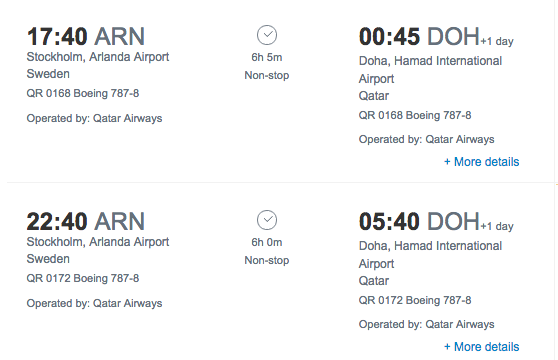
Task: Click departure-side QR 0168 Boeing 787-8 text
Action: point(83,93)
